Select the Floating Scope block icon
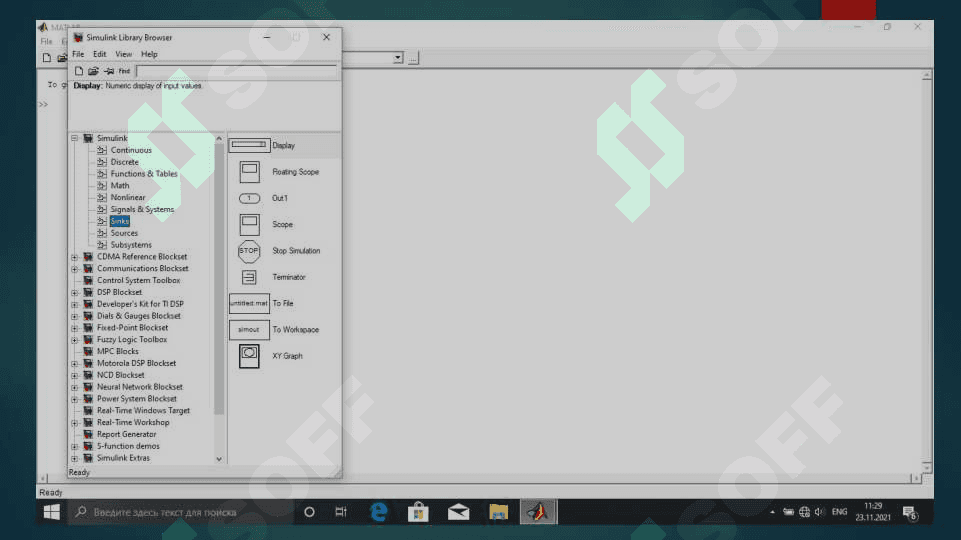 click(x=249, y=172)
